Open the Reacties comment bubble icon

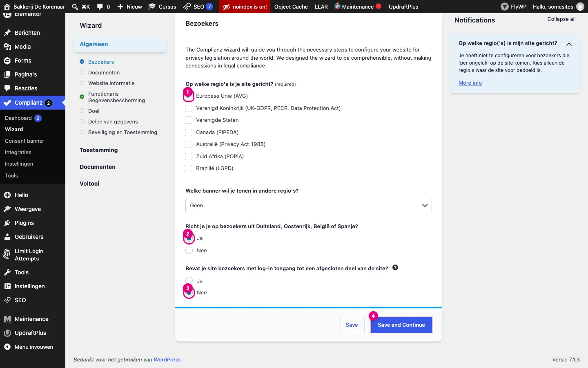pyautogui.click(x=7, y=88)
